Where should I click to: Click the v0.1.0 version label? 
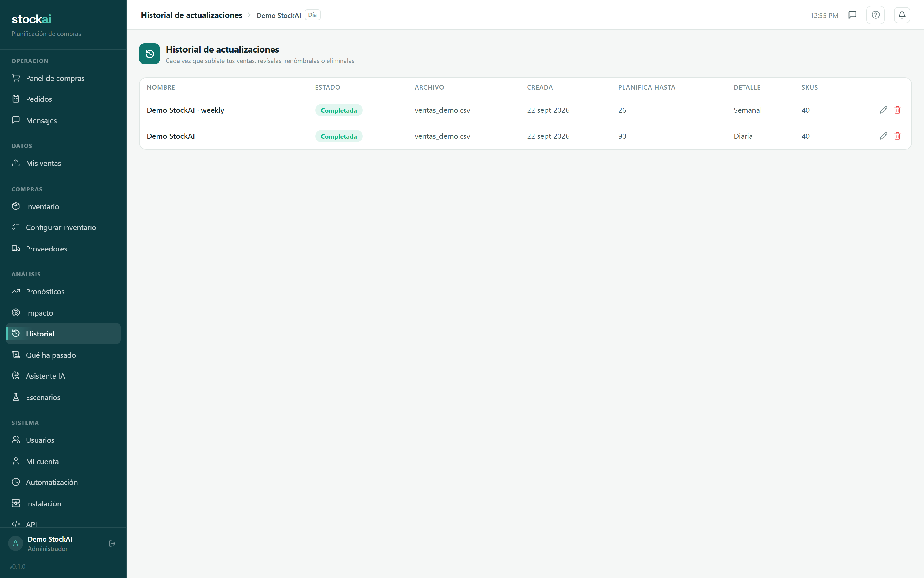(17, 566)
